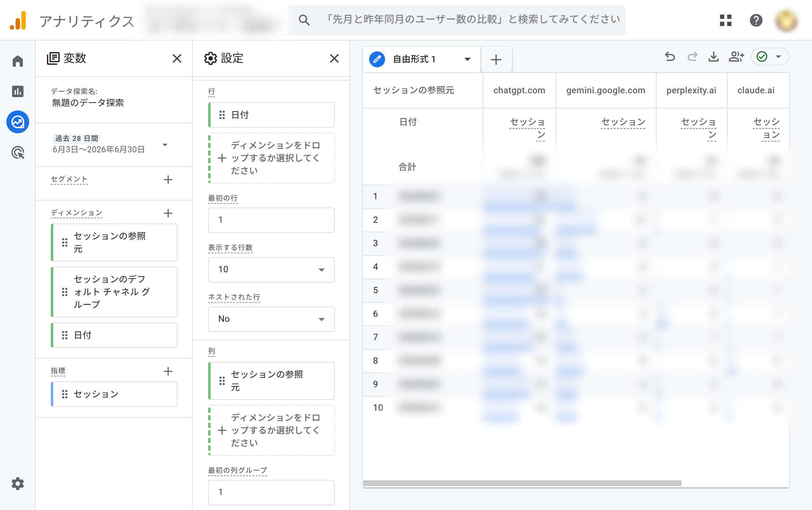Click the gemini.google.com column header

[606, 90]
